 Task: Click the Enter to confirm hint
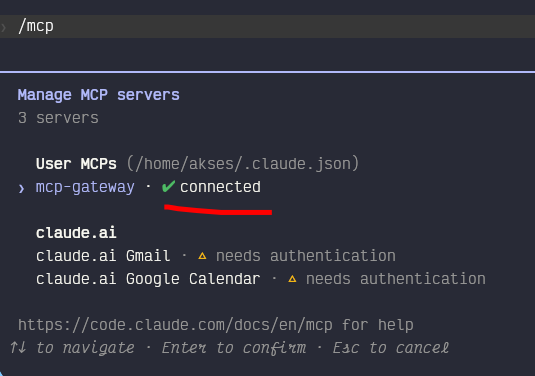pyautogui.click(x=234, y=348)
